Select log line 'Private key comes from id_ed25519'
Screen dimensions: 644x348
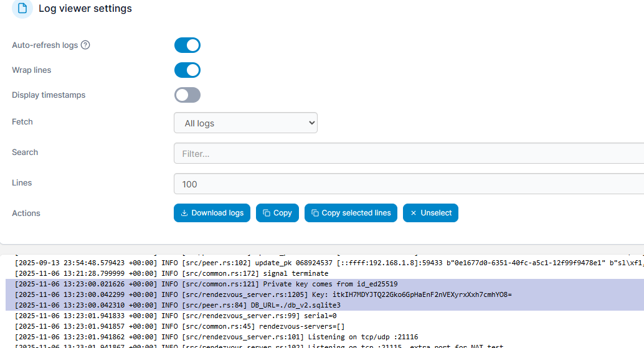click(324, 284)
